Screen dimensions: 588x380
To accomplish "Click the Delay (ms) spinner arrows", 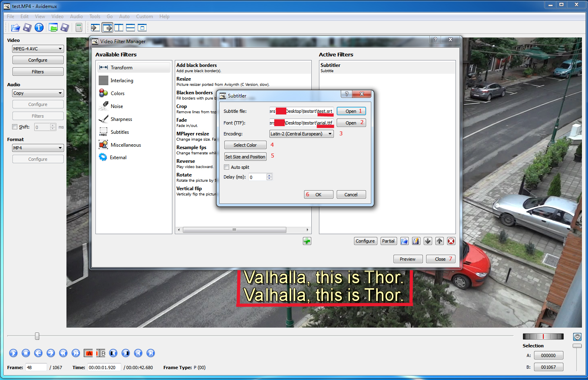I will pos(269,177).
